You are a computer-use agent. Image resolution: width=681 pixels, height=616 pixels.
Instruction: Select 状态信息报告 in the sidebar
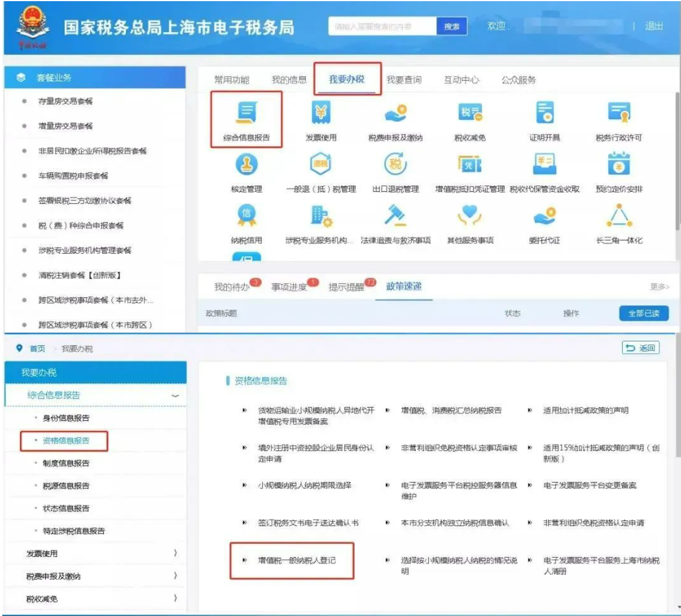coord(66,508)
